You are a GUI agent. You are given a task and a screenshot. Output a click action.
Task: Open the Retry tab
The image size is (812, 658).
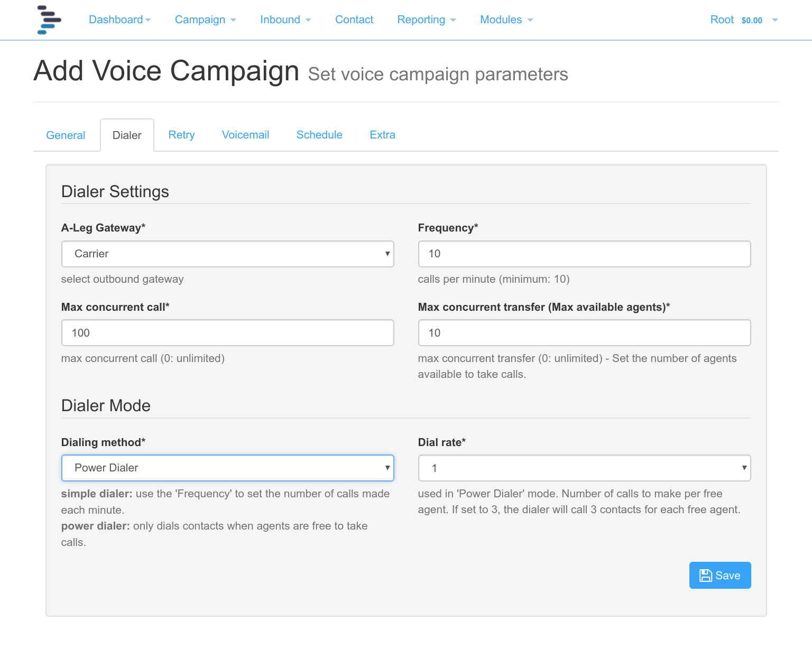(181, 135)
